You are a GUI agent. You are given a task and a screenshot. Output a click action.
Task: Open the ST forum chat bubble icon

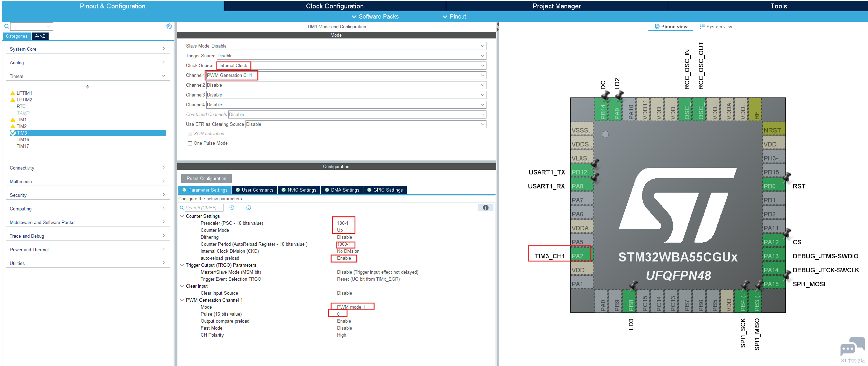852,347
